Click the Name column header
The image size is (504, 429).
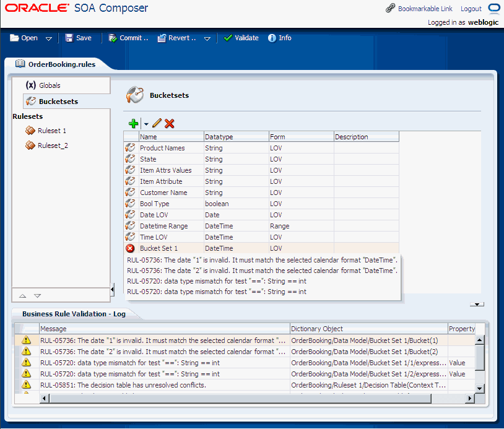[x=172, y=137]
